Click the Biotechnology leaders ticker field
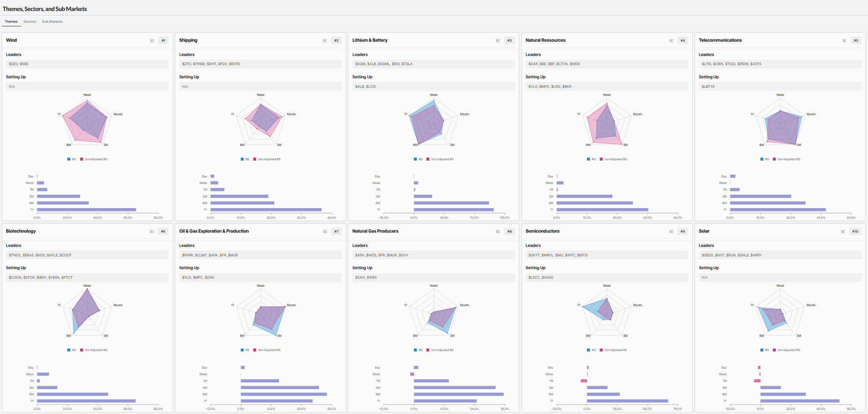The image size is (868, 414). click(87, 255)
